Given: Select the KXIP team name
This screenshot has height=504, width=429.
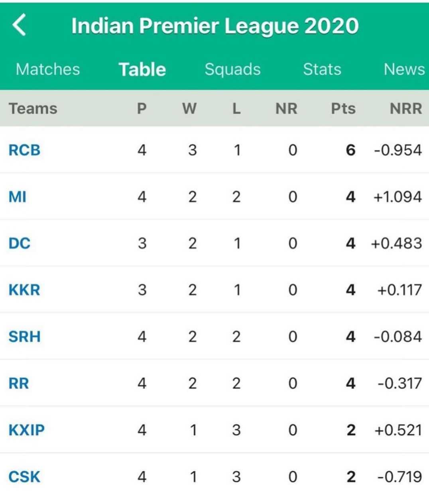Looking at the screenshot, I should [26, 430].
